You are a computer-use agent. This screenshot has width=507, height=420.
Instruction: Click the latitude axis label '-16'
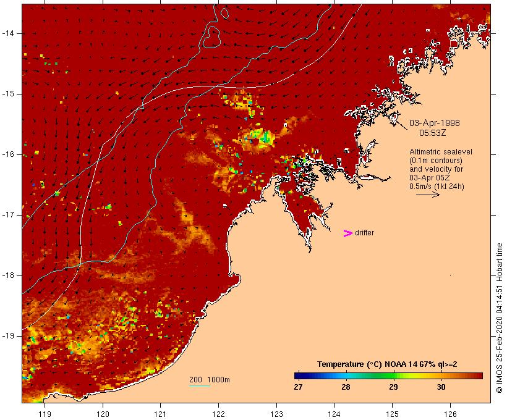click(x=8, y=154)
